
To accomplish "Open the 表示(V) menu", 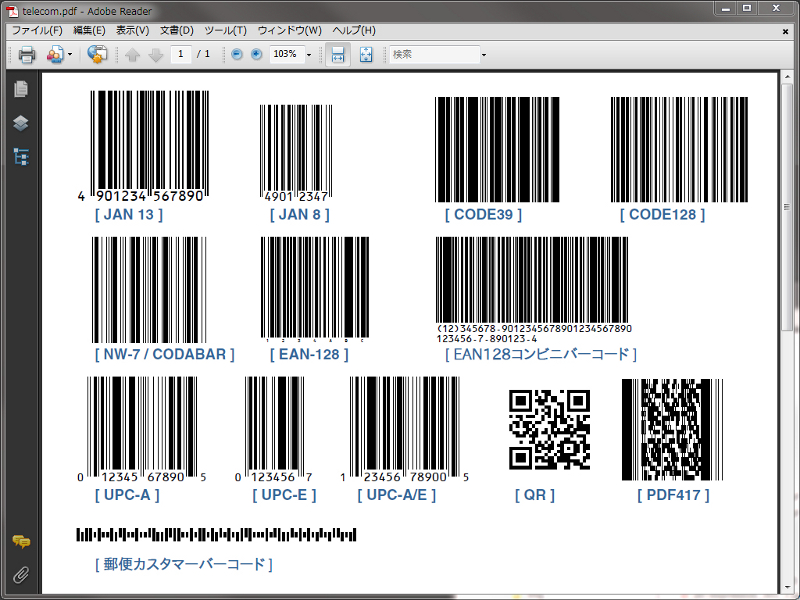I will coord(133,31).
